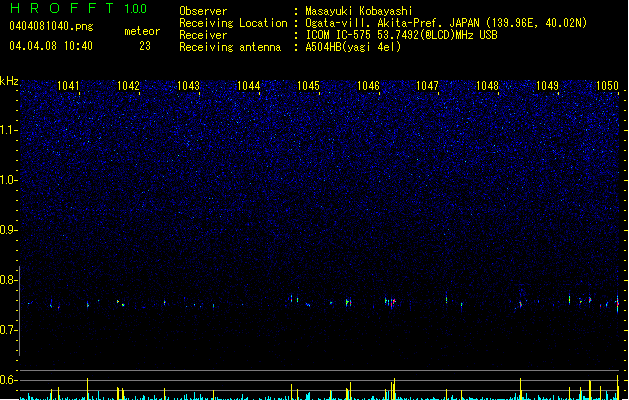Click time axis marker 1049
The height and width of the screenshot is (400, 629).
pos(547,85)
